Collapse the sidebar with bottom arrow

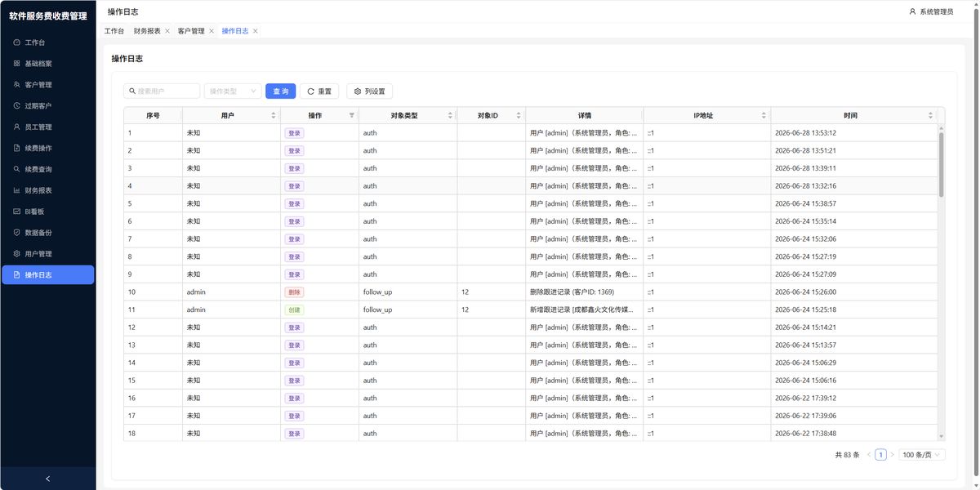(x=47, y=479)
